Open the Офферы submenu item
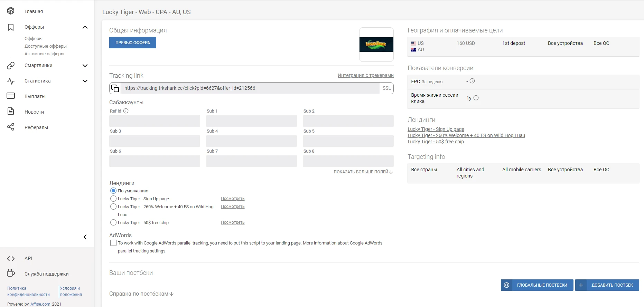This screenshot has width=644, height=307. point(34,39)
